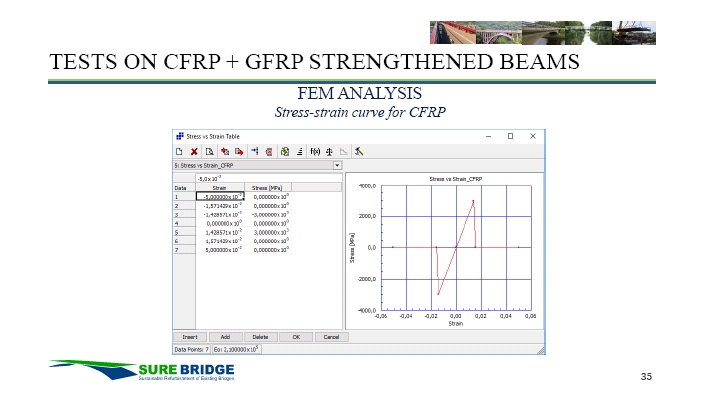Image resolution: width=704 pixels, height=396 pixels.
Task: Click the paste clipboard toolbar icon
Action: point(285,152)
